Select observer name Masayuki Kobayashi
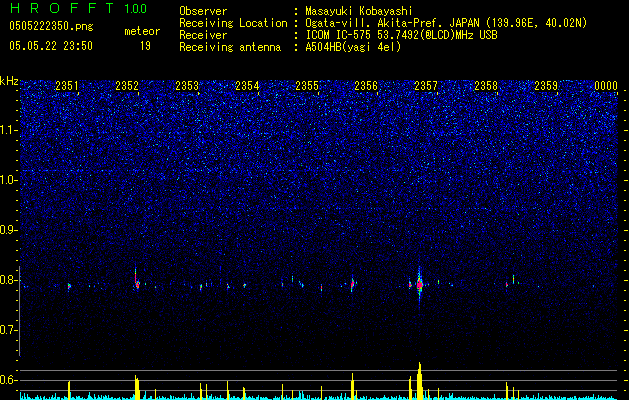The width and height of the screenshot is (629, 400). 359,11
